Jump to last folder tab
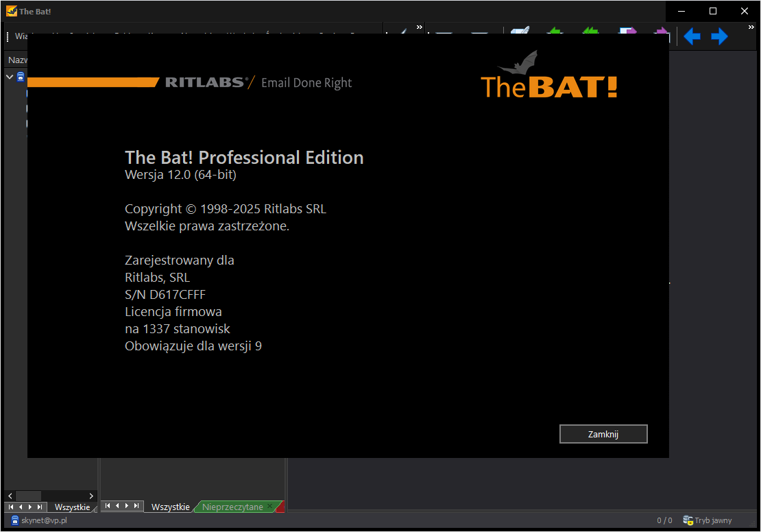Image resolution: width=761 pixels, height=532 pixels. (x=40, y=507)
